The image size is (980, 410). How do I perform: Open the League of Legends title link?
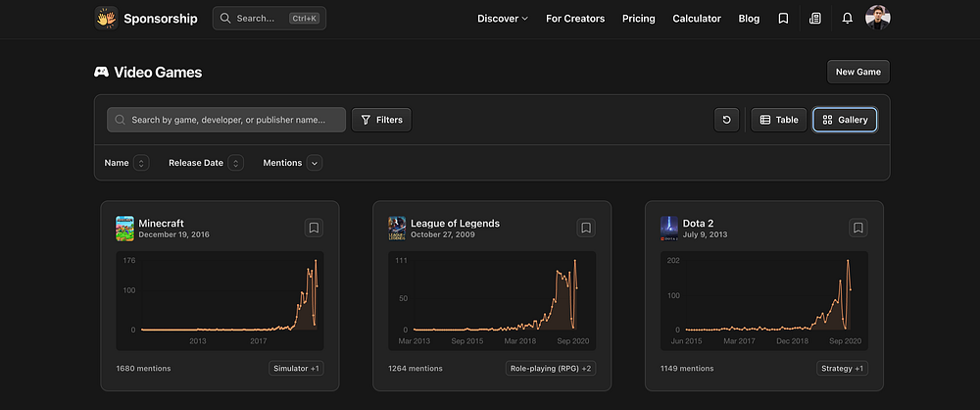pos(455,224)
